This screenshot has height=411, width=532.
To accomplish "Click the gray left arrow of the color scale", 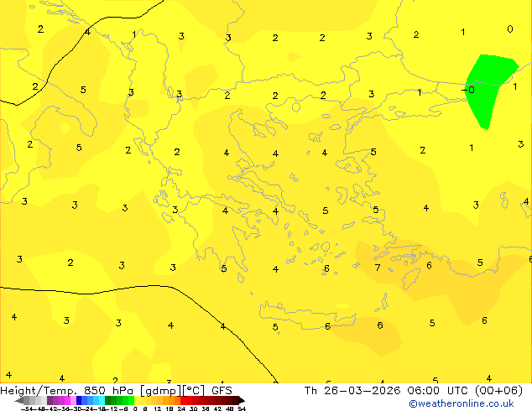I will pyautogui.click(x=19, y=401).
